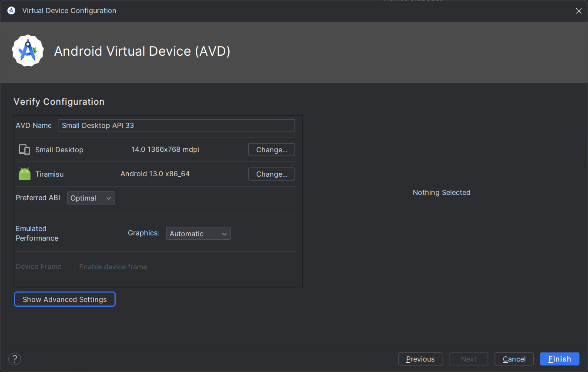
Task: Go back with the Previous button
Action: [x=420, y=359]
